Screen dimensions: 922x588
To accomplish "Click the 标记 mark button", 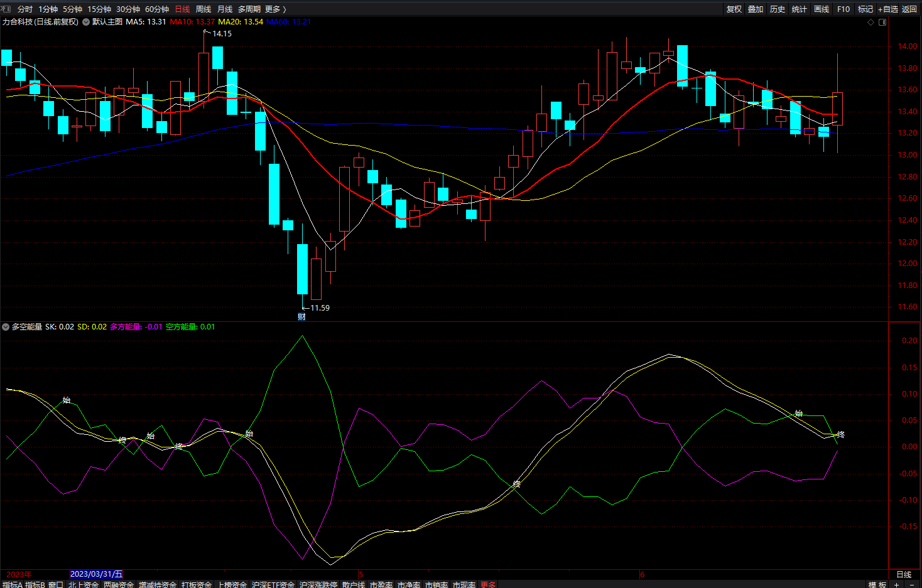I will (x=865, y=9).
